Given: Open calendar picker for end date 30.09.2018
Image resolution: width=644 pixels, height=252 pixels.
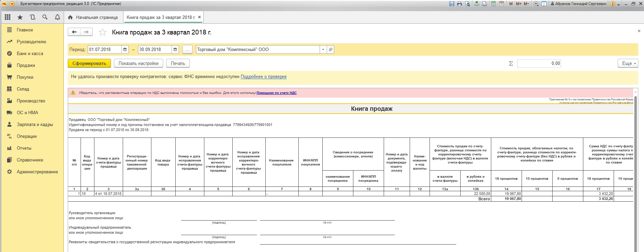Looking at the screenshot, I should (x=175, y=50).
